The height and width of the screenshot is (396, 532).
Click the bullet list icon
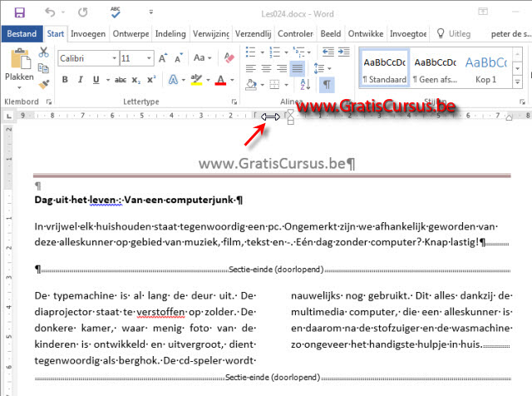coord(250,52)
